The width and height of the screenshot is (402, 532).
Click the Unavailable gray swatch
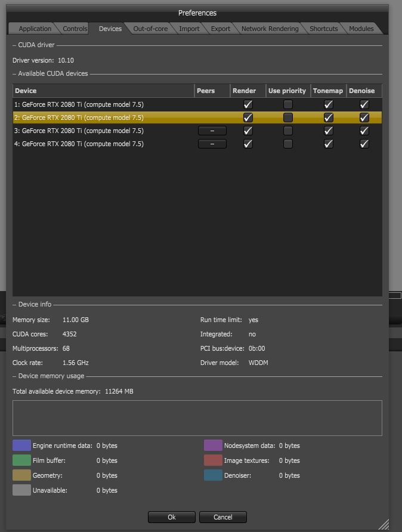tap(21, 490)
